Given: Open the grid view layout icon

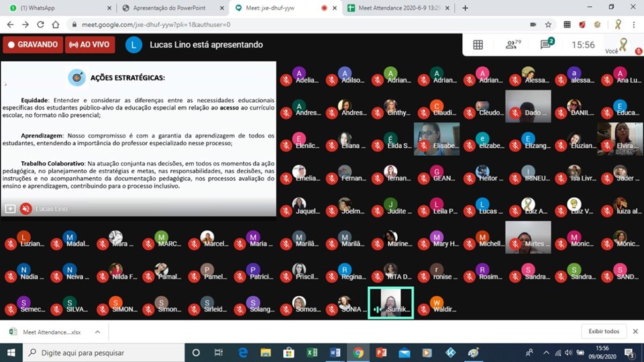Looking at the screenshot, I should 478,45.
